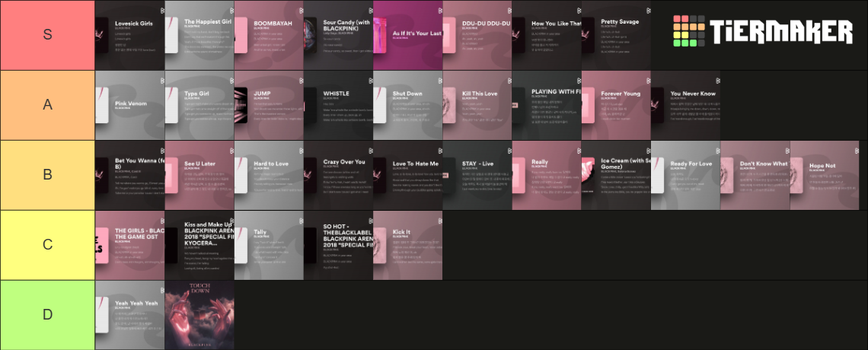This screenshot has height=350, width=868.
Task: Click the SO HOT Theblacklabel card
Action: tap(339, 245)
